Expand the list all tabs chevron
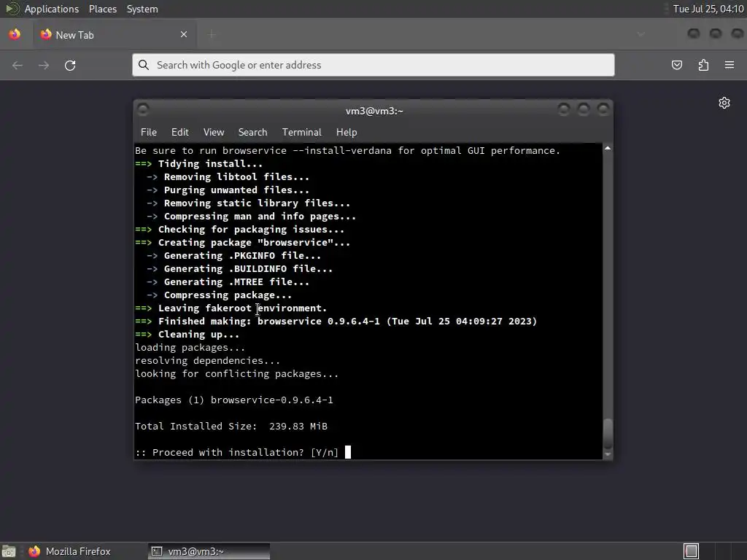The height and width of the screenshot is (560, 747). coord(640,34)
